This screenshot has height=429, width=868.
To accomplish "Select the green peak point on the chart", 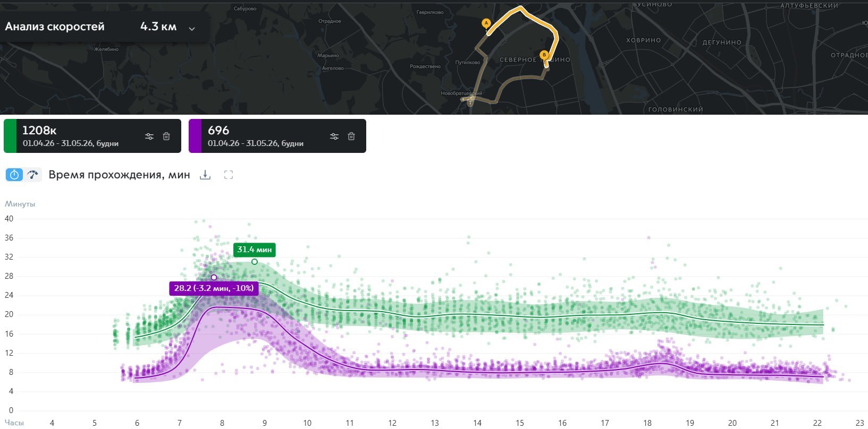I will click(x=255, y=262).
